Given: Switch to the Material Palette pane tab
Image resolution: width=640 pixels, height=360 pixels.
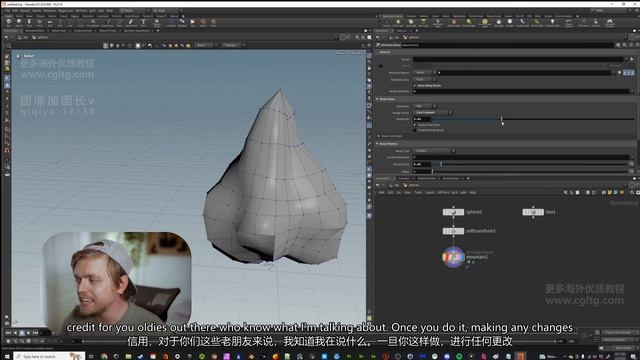Looking at the screenshot, I should point(426,178).
